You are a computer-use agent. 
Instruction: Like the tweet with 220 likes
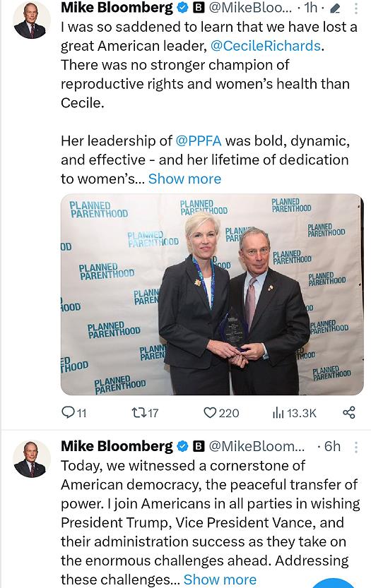(x=221, y=413)
